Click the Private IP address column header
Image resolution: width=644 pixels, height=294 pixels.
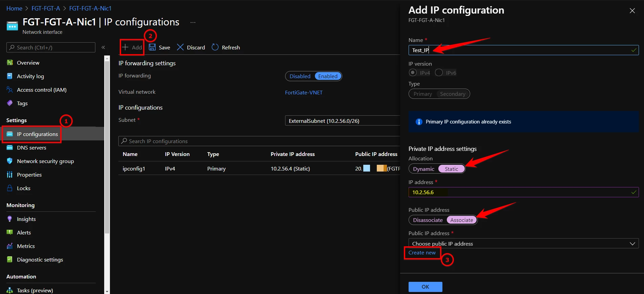(293, 154)
